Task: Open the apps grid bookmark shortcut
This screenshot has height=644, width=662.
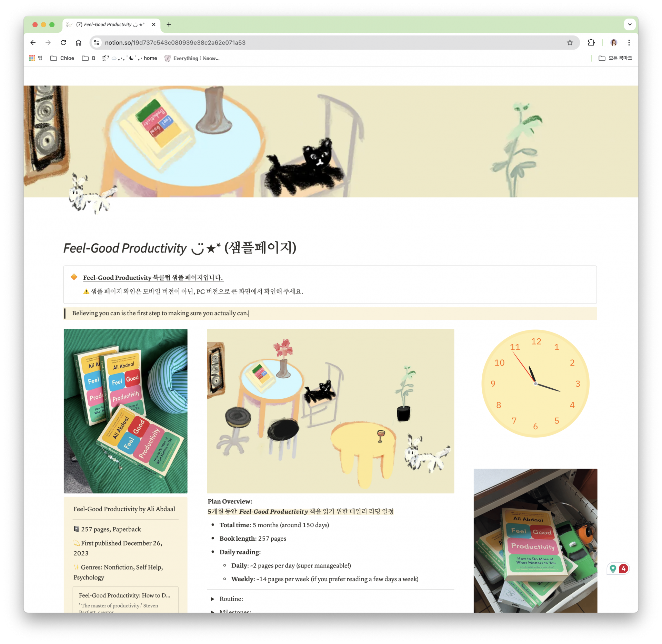Action: [x=36, y=58]
